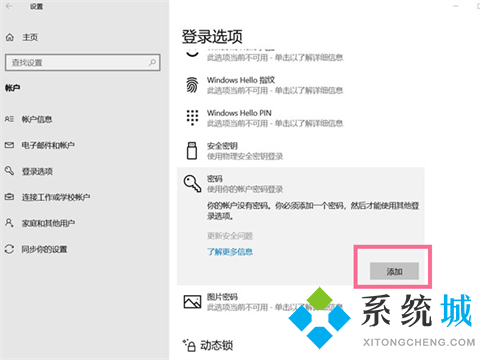Go to 主页 from the sidebar
The image size is (480, 360).
[x=30, y=37]
